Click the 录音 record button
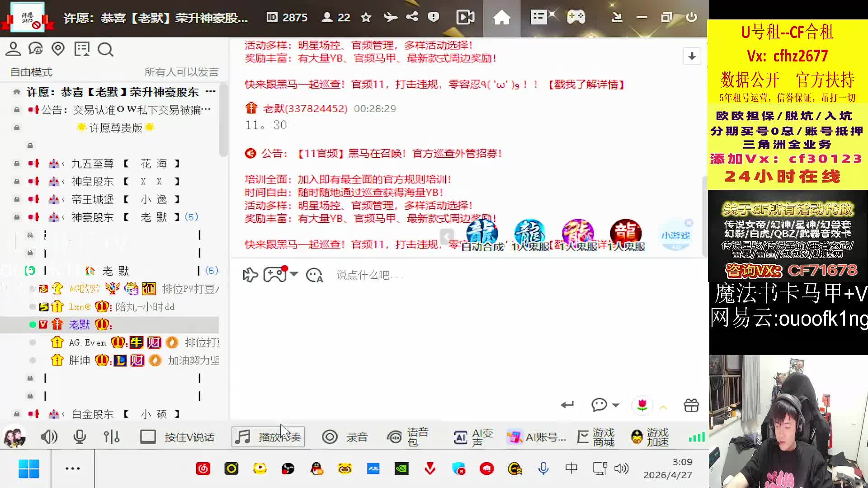The height and width of the screenshot is (488, 868). pos(344,437)
